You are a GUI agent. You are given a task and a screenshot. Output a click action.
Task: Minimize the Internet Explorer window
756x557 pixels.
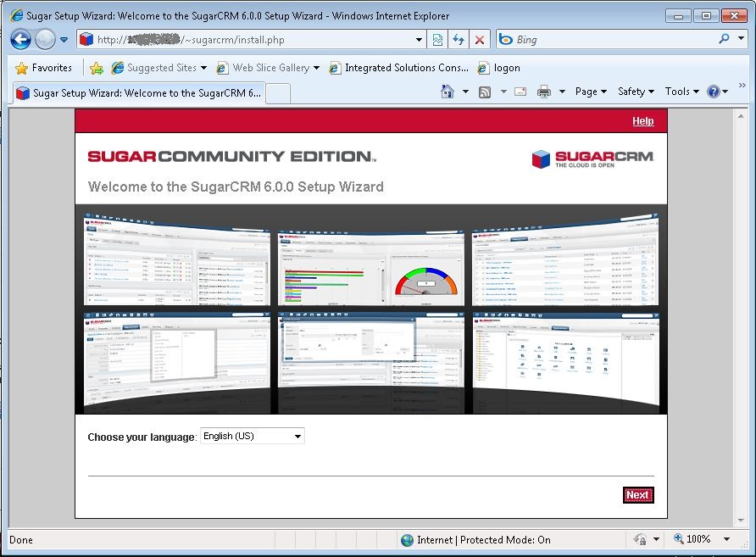pyautogui.click(x=678, y=16)
